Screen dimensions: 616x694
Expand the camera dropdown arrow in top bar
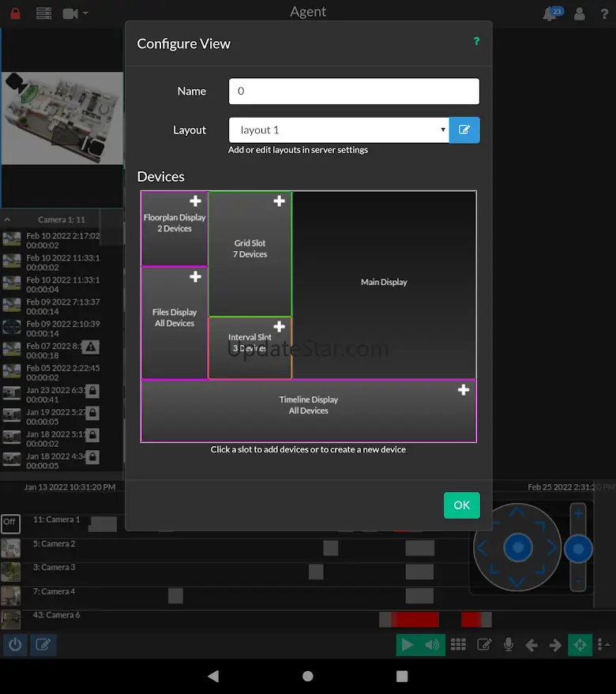(85, 13)
